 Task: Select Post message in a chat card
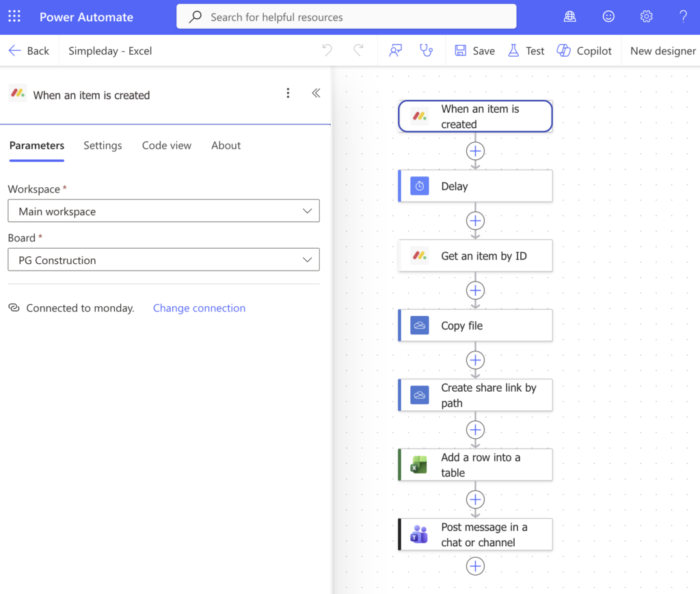click(476, 535)
